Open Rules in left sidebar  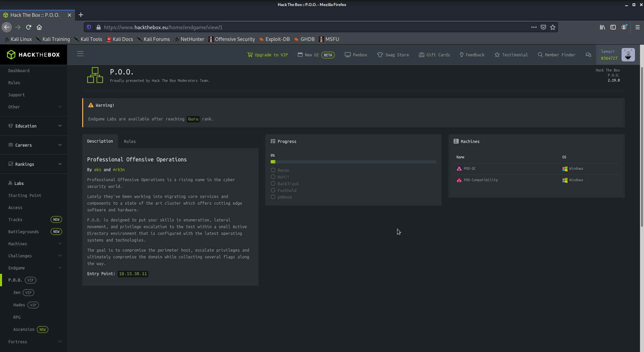[x=14, y=83]
